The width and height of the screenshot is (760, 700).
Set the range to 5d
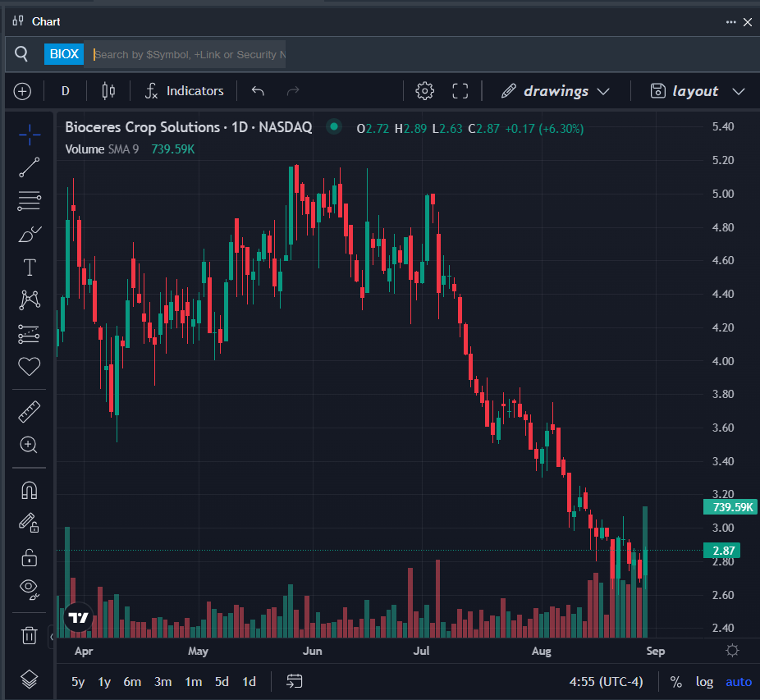pyautogui.click(x=222, y=682)
